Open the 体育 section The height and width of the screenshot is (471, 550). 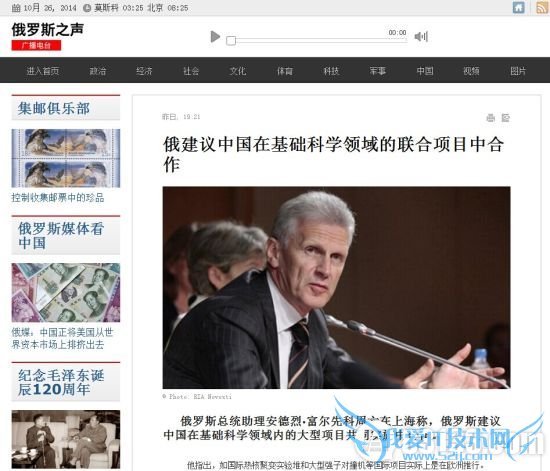point(284,71)
